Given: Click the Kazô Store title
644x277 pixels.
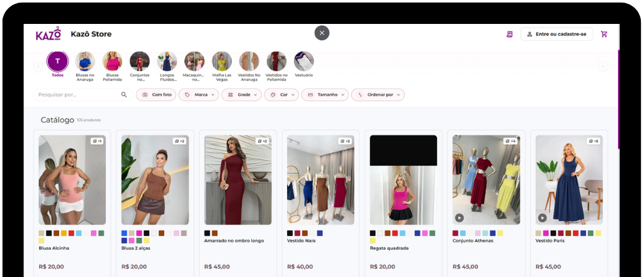Looking at the screenshot, I should (91, 34).
